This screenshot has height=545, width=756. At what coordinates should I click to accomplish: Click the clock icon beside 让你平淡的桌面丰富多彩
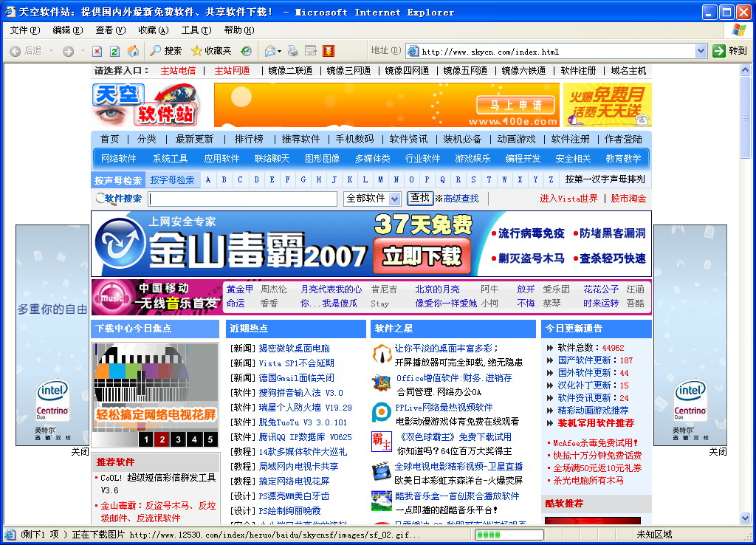(382, 354)
